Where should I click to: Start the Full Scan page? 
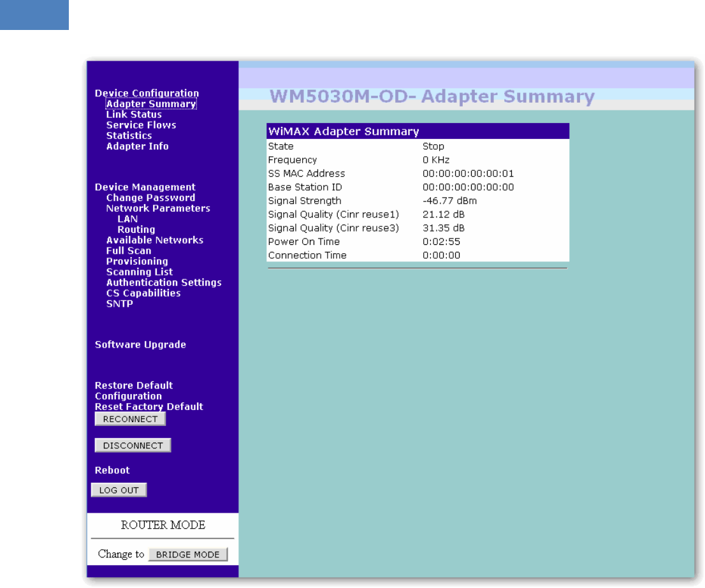[x=129, y=251]
